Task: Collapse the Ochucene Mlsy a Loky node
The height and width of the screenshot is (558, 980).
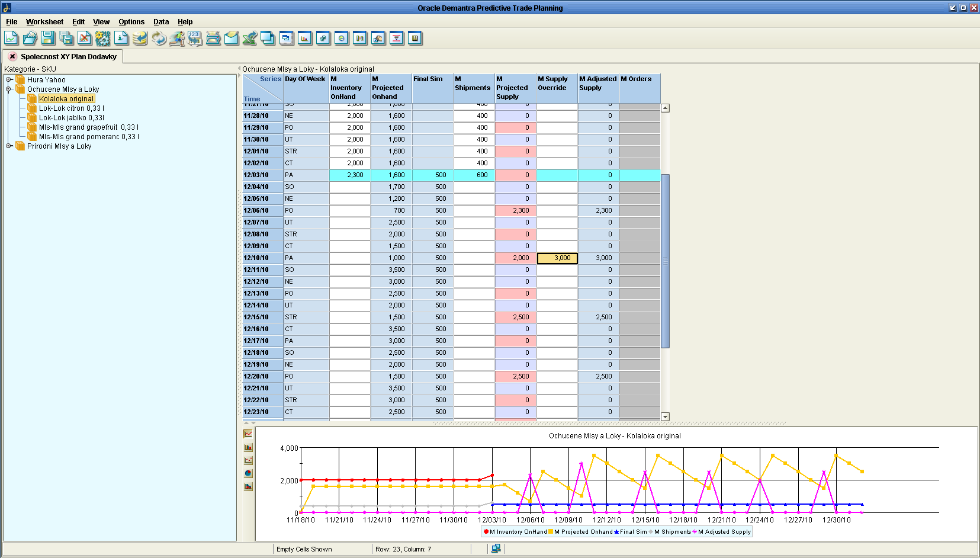Action: [9, 89]
